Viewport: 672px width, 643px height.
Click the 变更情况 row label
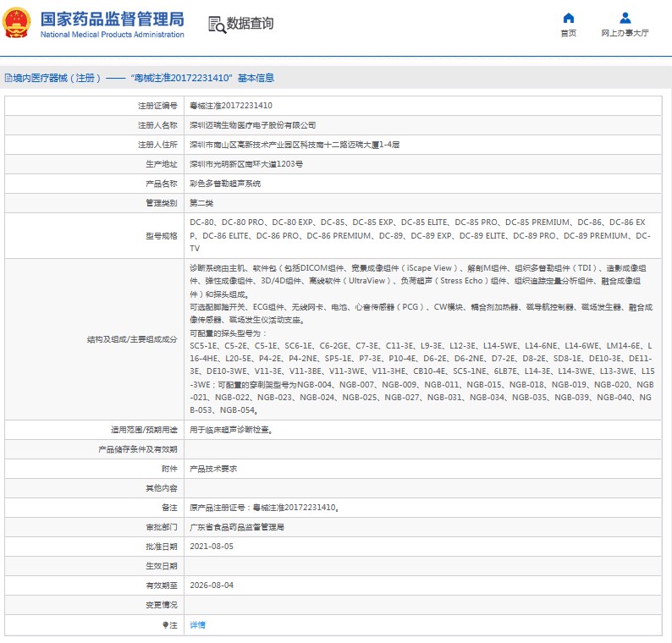[162, 605]
